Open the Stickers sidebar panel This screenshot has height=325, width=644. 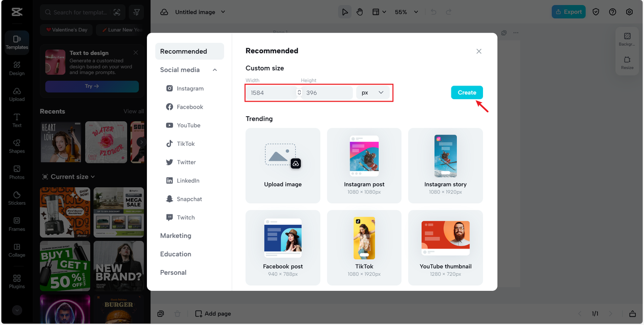(x=17, y=198)
